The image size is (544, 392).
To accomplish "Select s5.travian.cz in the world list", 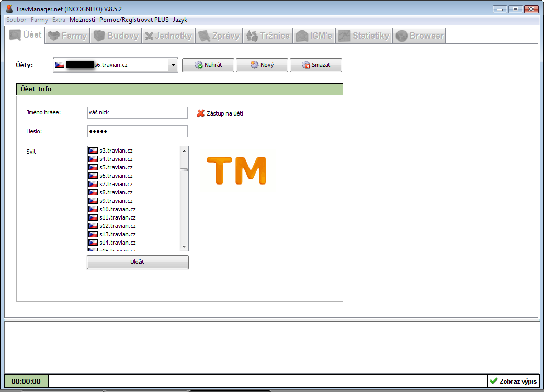I will 133,167.
